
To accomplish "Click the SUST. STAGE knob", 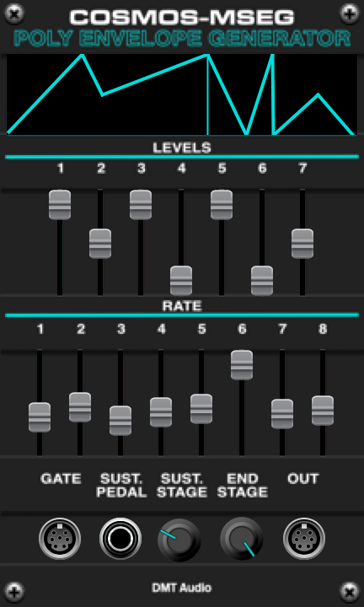I will coord(179,540).
